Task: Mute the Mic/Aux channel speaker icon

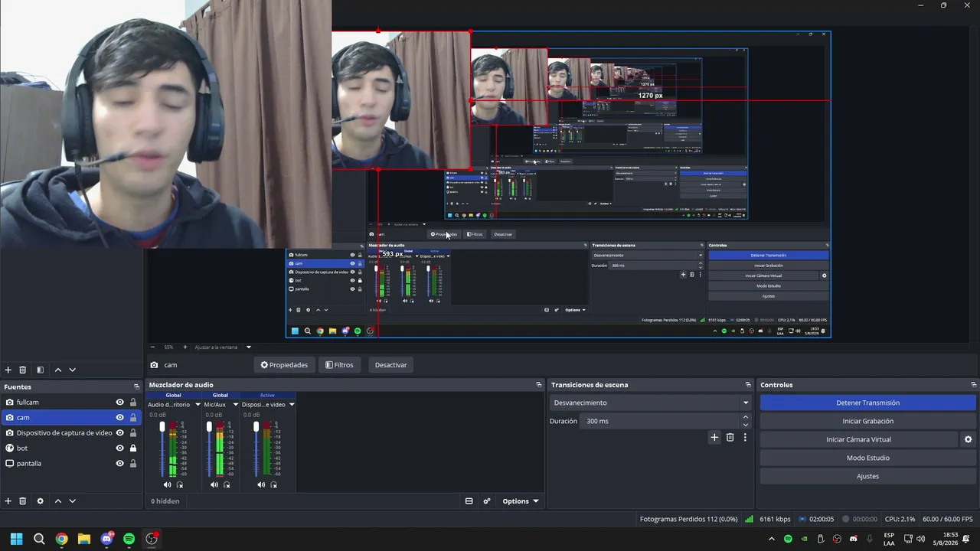Action: click(x=214, y=484)
